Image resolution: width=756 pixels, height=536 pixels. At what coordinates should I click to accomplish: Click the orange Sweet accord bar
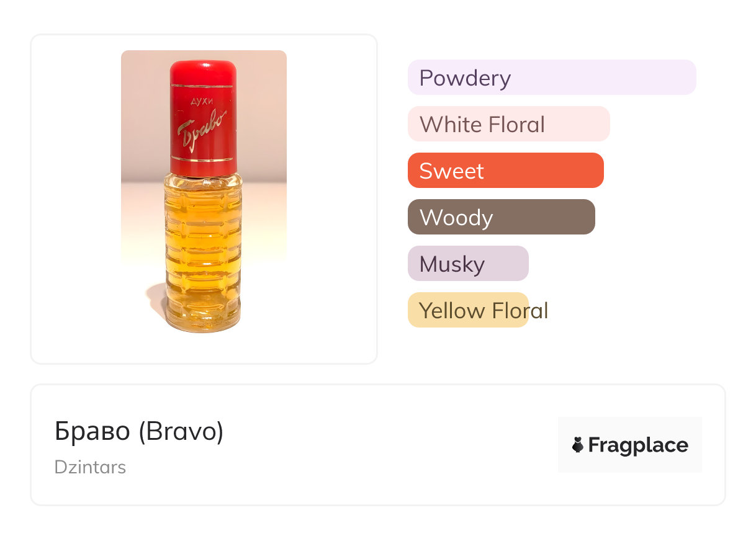click(505, 171)
